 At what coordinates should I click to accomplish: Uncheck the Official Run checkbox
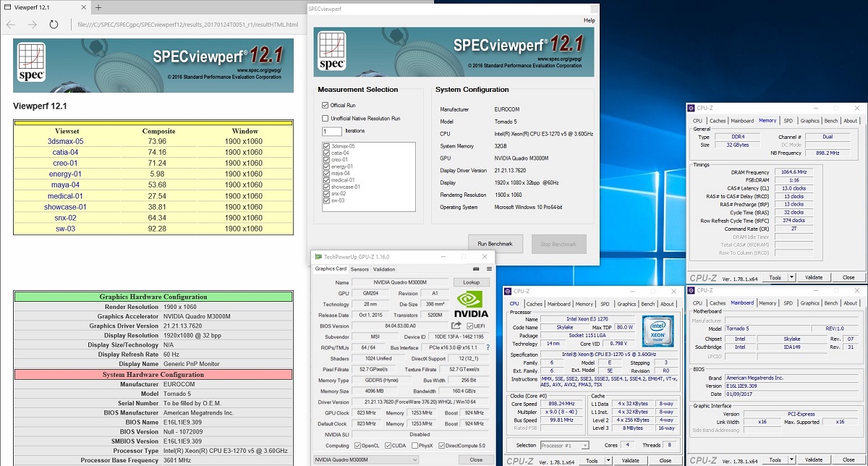coord(325,105)
